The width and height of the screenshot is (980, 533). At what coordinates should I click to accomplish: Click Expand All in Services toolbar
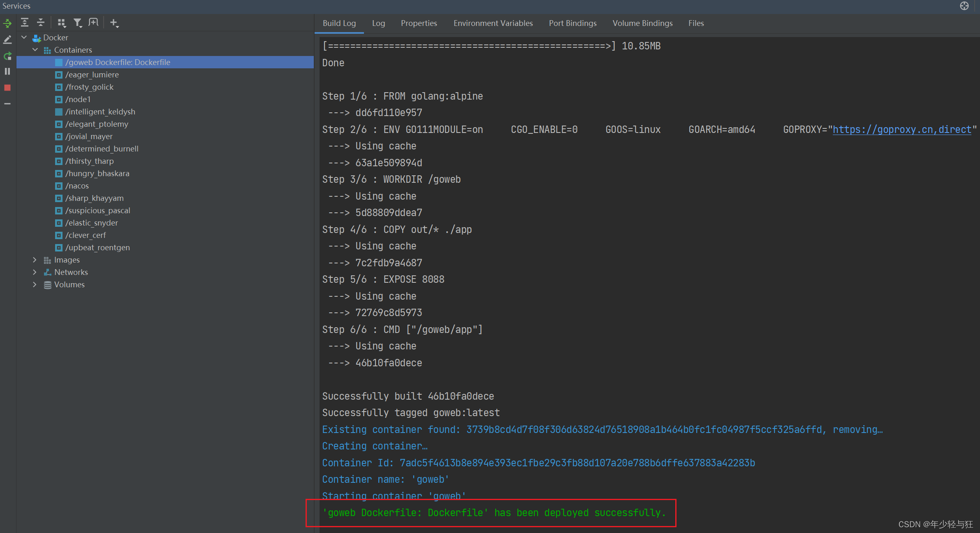pos(25,23)
